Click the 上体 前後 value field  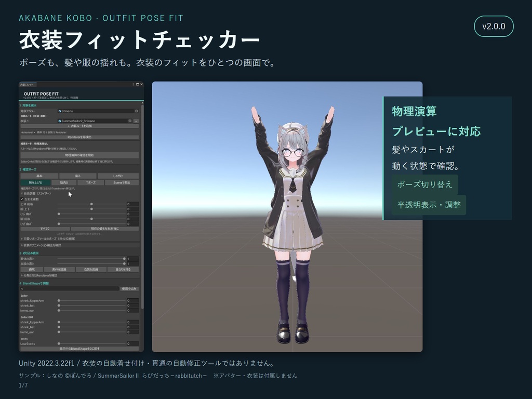(132, 204)
